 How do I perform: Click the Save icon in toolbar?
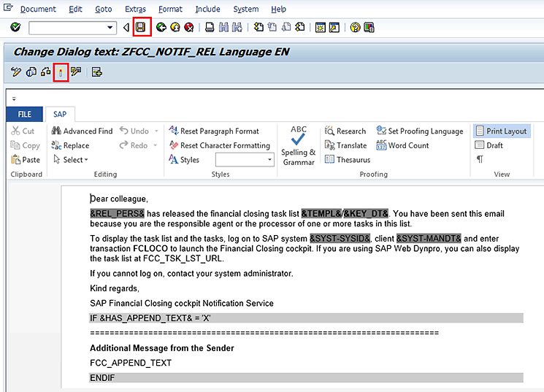pos(141,28)
